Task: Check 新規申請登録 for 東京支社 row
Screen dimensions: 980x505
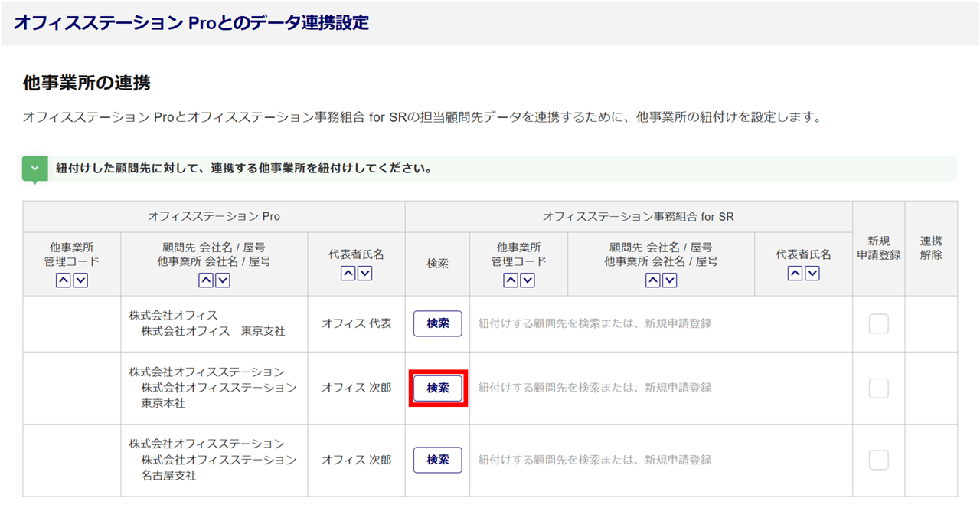Action: [x=879, y=324]
